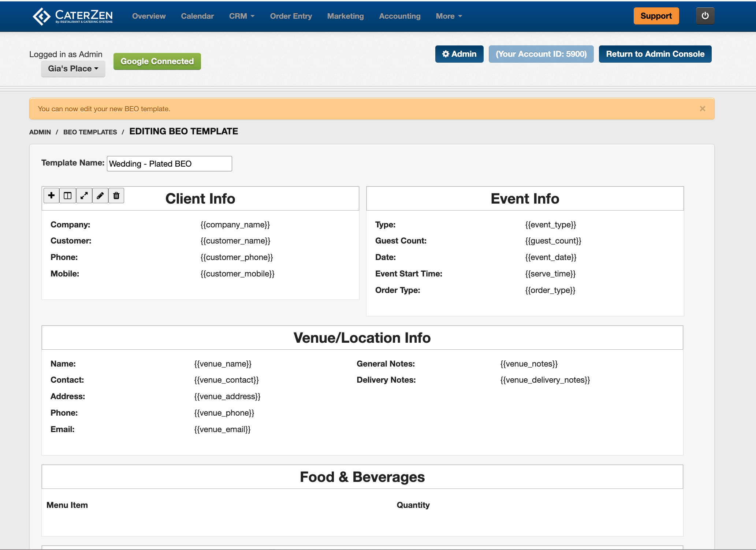Image resolution: width=756 pixels, height=550 pixels.
Task: Expand the More menu
Action: (x=449, y=16)
